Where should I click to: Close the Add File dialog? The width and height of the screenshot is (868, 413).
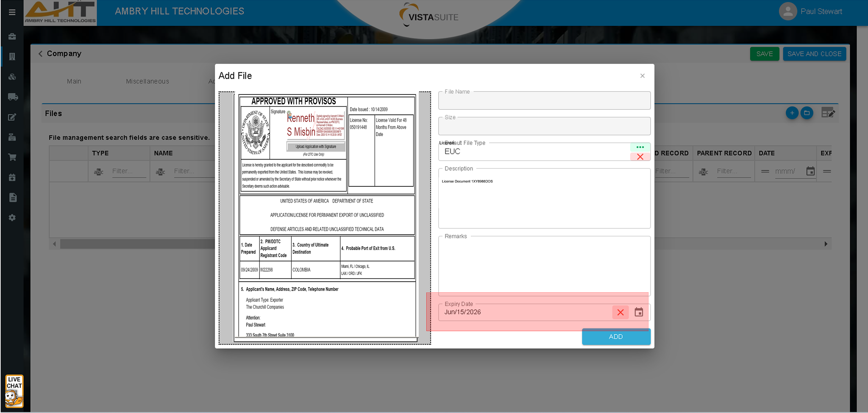tap(642, 76)
